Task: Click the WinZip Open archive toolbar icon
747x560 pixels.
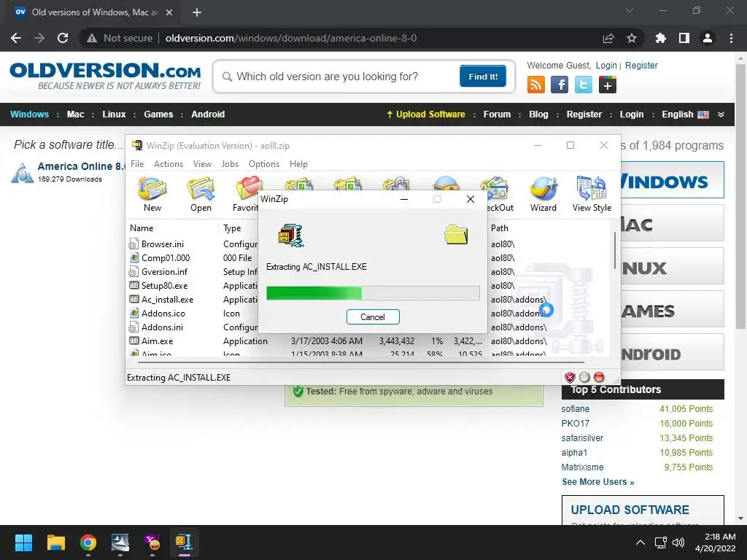Action: tap(201, 194)
